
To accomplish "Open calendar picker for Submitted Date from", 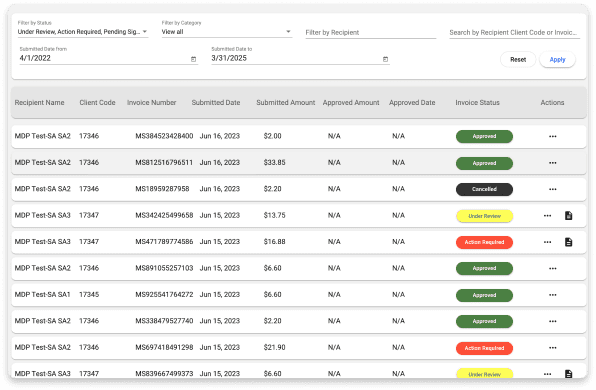I will [193, 59].
